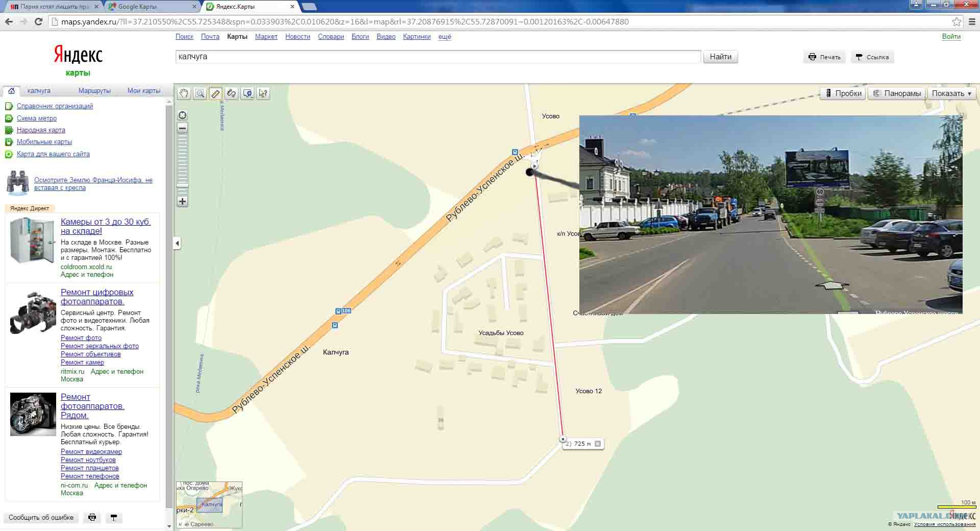
Task: Collapse the overview minimap corner arrow
Action: pyautogui.click(x=180, y=524)
